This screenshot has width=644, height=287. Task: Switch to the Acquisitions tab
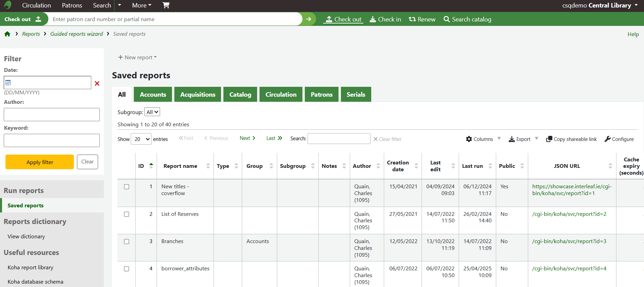tap(198, 95)
